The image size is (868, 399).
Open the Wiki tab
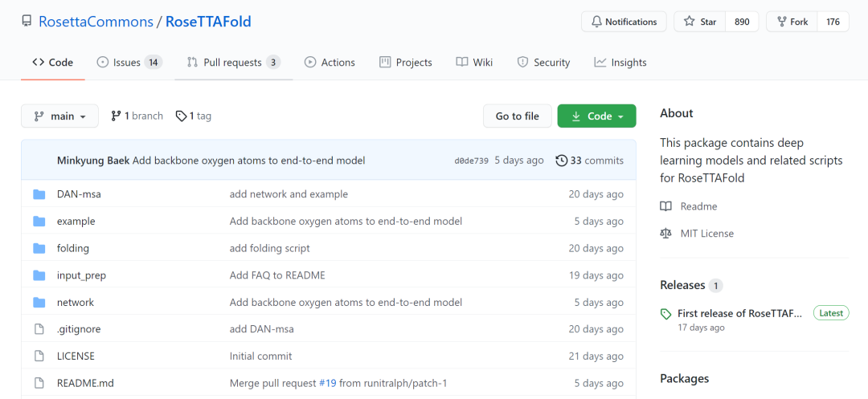(x=474, y=63)
